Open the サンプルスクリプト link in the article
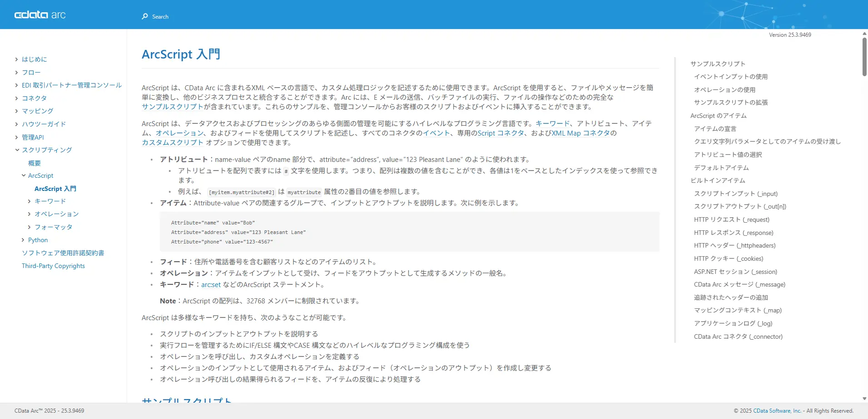This screenshot has width=868, height=419. point(172,107)
